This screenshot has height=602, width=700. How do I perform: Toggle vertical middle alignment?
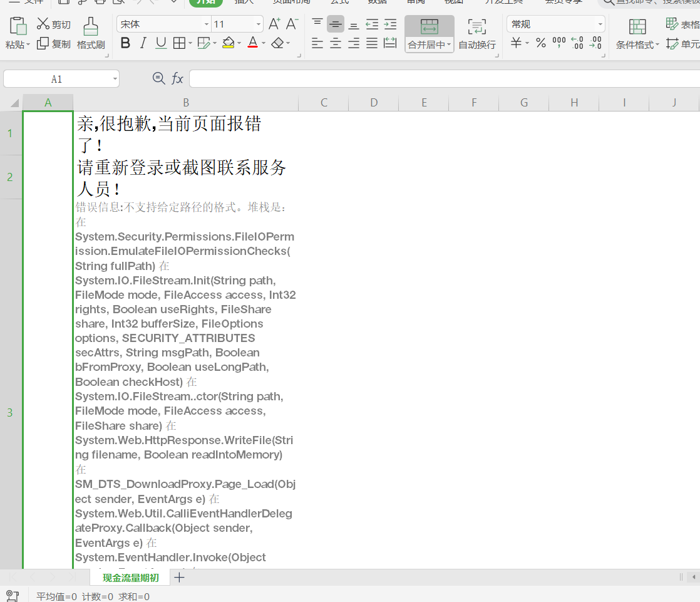[x=335, y=24]
